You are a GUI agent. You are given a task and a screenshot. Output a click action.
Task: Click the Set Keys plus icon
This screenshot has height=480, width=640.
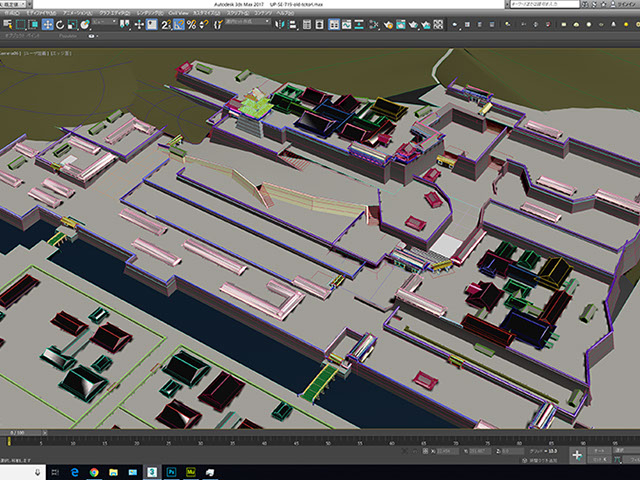point(579,454)
